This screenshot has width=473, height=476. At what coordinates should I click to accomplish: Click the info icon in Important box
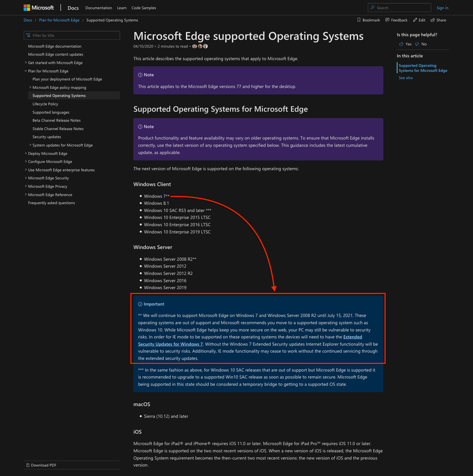[x=140, y=304]
